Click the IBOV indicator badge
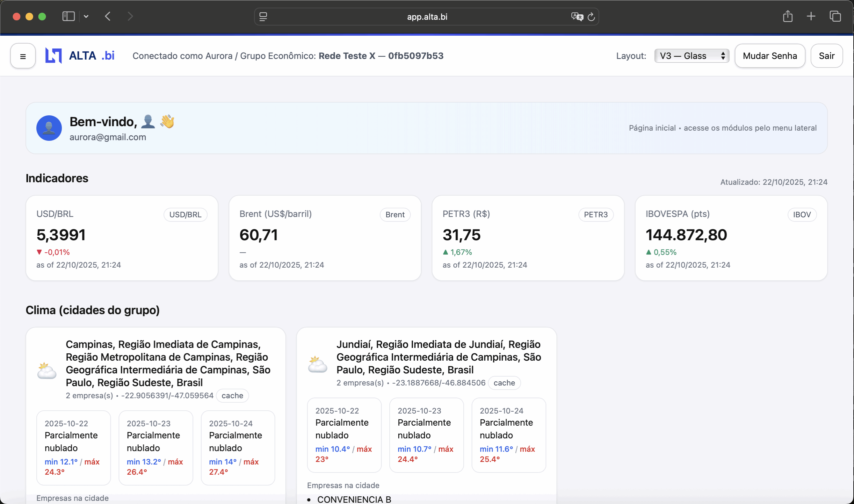 (x=802, y=215)
